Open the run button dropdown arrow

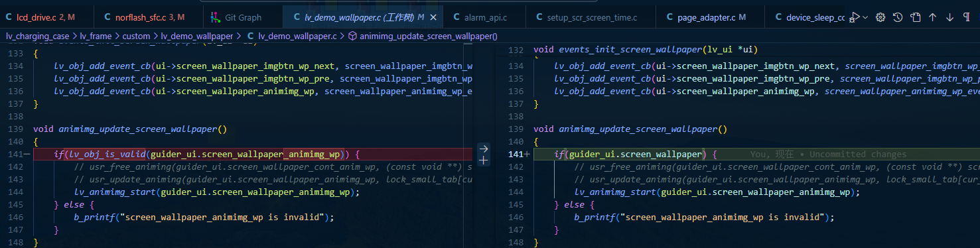point(866,17)
